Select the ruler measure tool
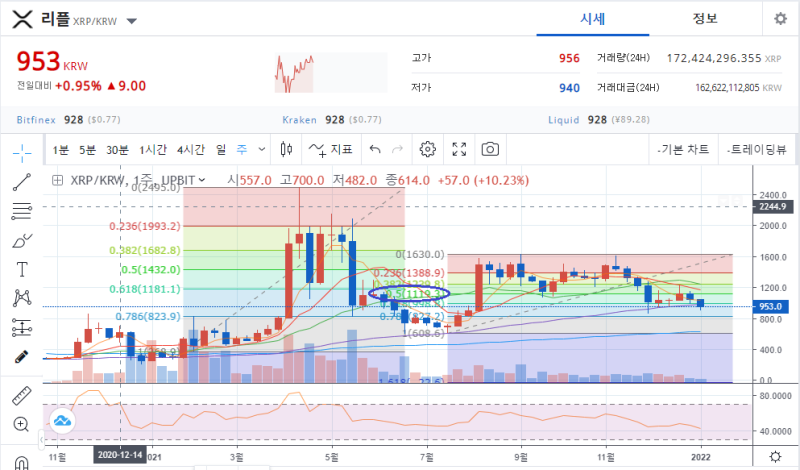 tap(21, 396)
